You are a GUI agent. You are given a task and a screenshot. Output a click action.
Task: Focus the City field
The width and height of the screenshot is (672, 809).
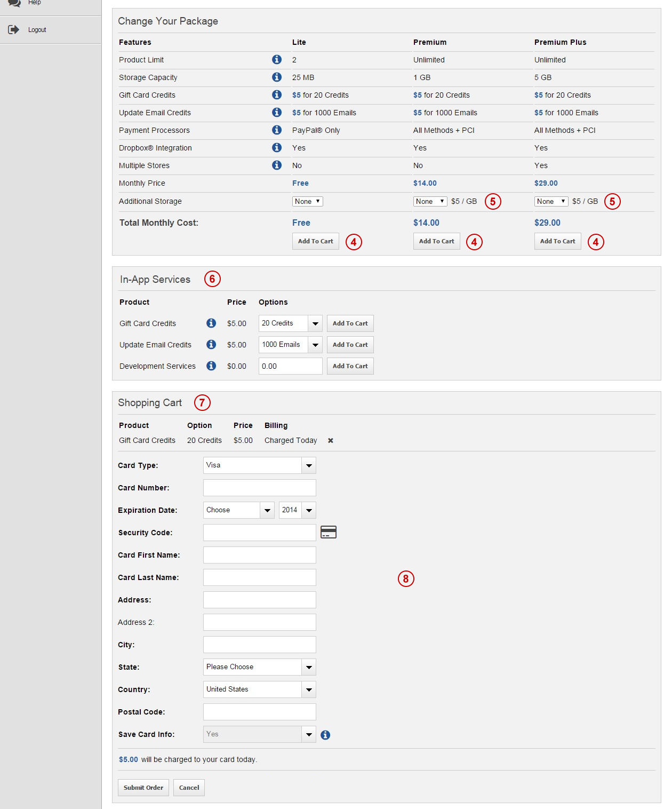[x=260, y=645]
